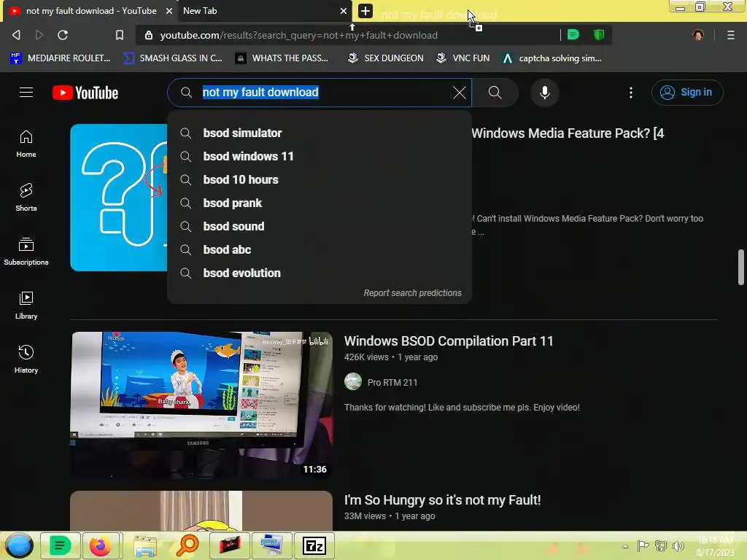Submit search with magnifier button
The width and height of the screenshot is (747, 560).
pyautogui.click(x=495, y=93)
